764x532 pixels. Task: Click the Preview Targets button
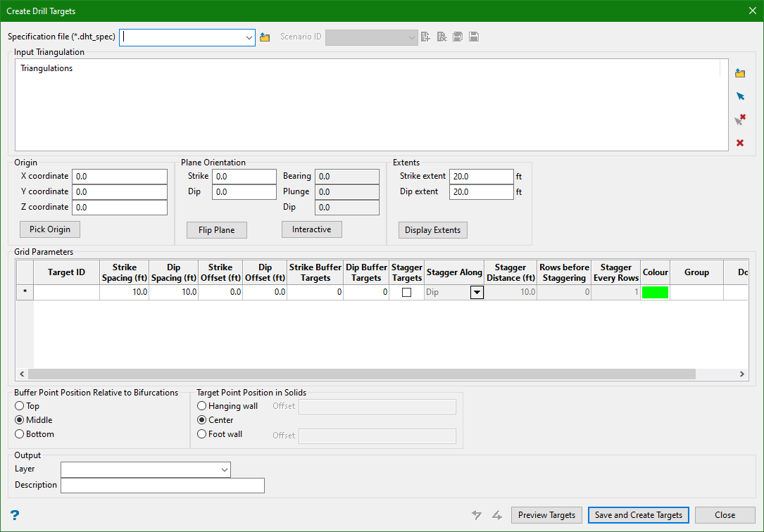(546, 515)
